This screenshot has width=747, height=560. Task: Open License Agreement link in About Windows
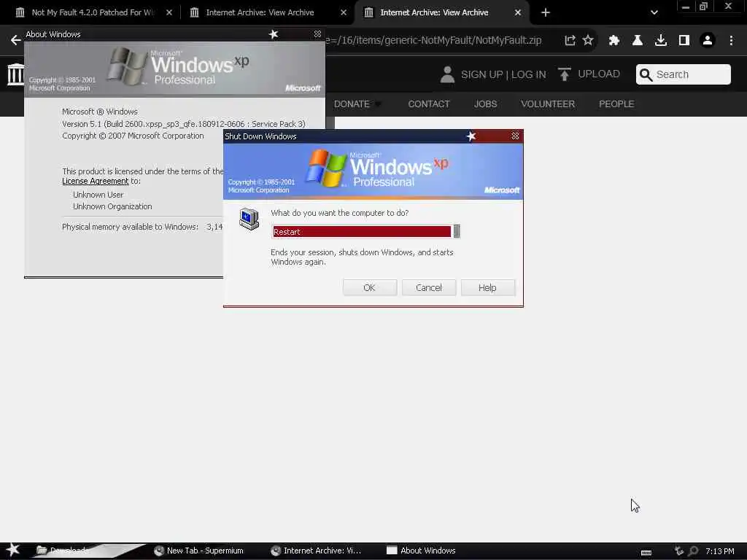point(96,181)
